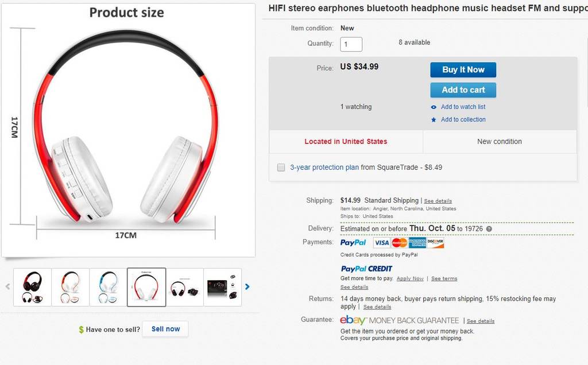The width and height of the screenshot is (588, 365).
Task: Click the delivery estimate help icon
Action: click(x=489, y=228)
